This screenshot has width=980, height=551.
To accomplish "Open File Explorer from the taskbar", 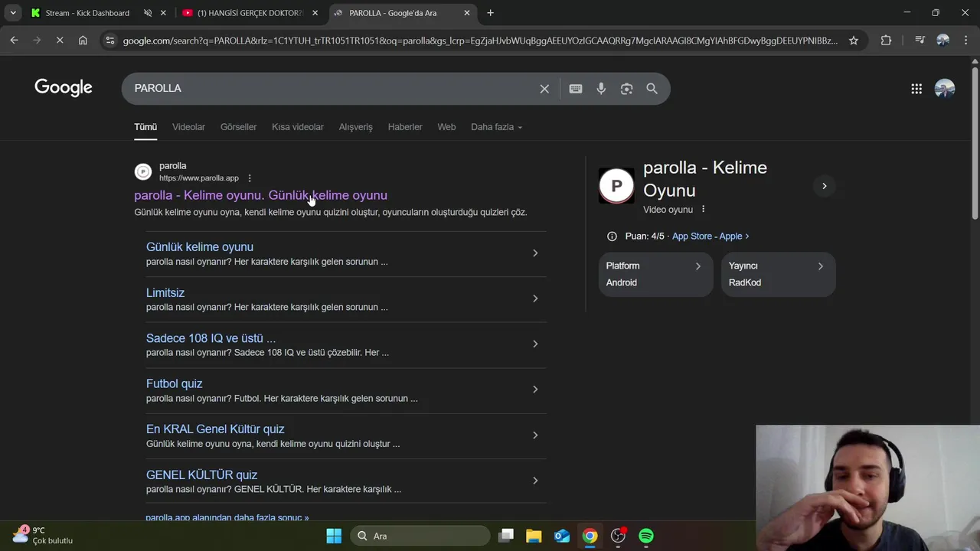I will coord(534,536).
